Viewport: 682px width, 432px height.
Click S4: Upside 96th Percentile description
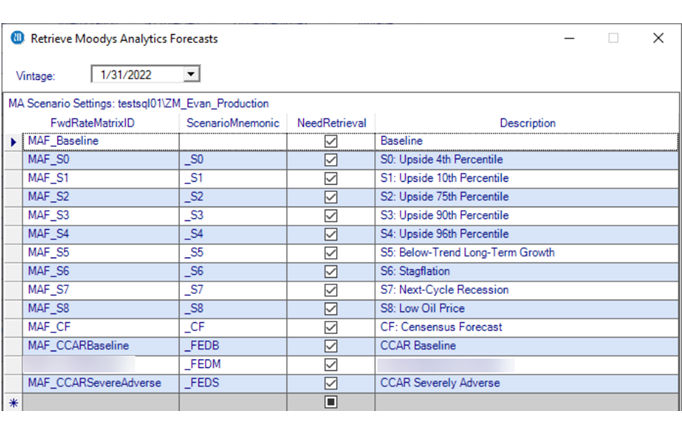(527, 234)
